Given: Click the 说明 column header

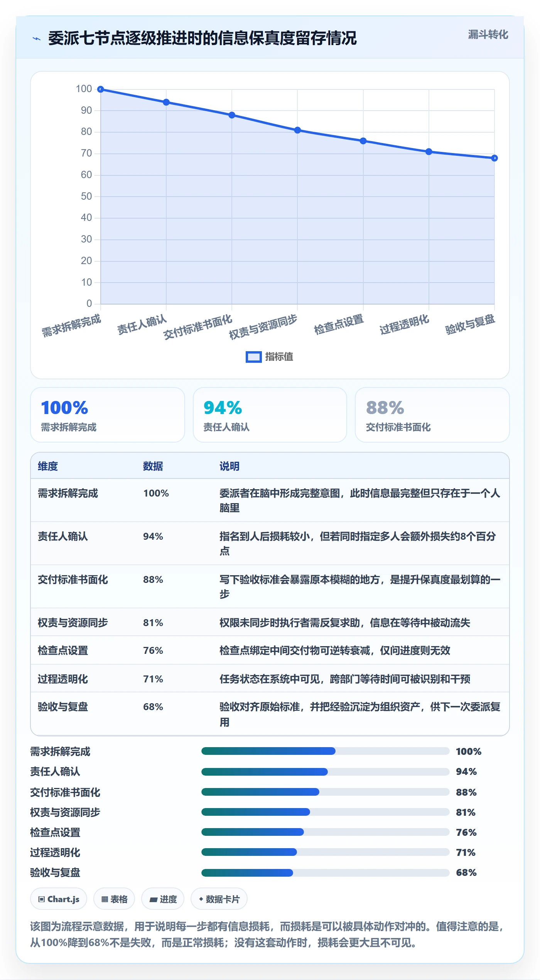Looking at the screenshot, I should (229, 466).
